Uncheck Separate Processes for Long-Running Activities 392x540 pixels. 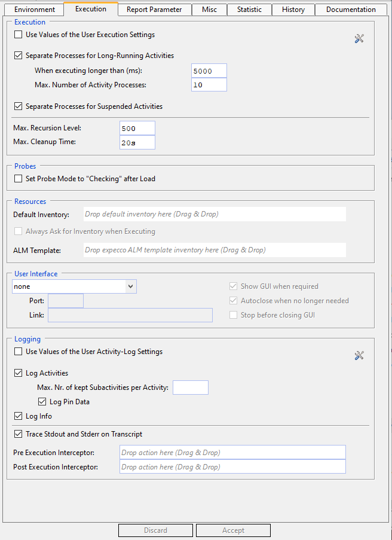[19, 56]
